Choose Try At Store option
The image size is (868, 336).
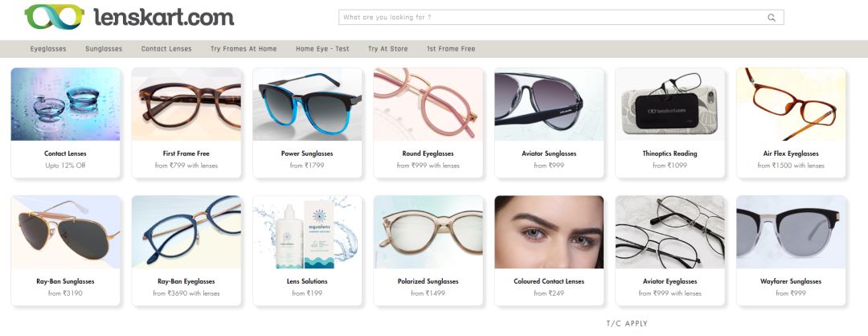click(387, 49)
